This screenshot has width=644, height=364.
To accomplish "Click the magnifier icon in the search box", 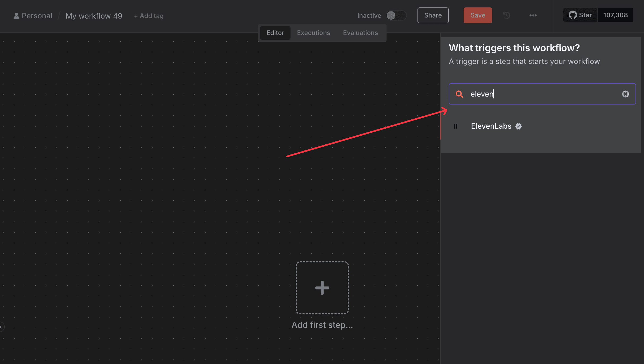I will 459,94.
